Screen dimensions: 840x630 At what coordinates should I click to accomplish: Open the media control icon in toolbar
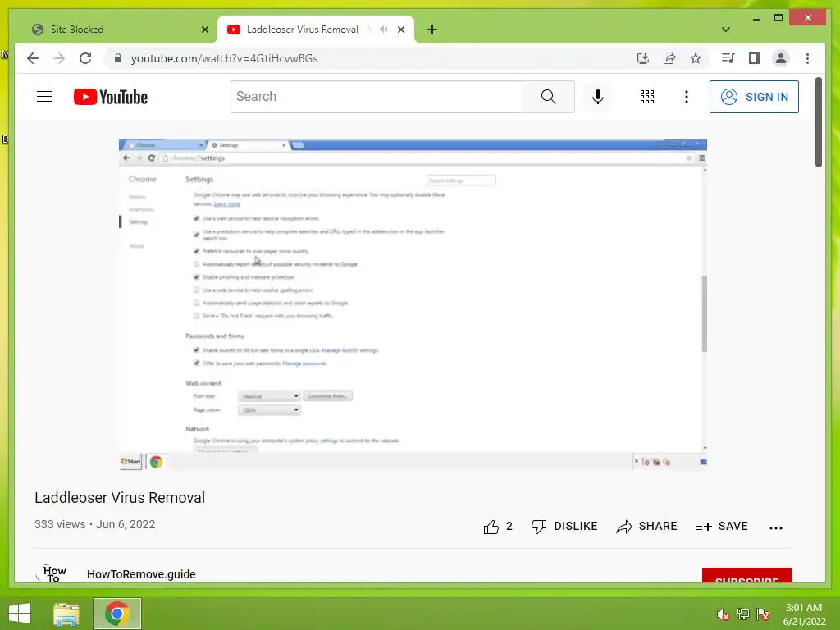pyautogui.click(x=728, y=58)
